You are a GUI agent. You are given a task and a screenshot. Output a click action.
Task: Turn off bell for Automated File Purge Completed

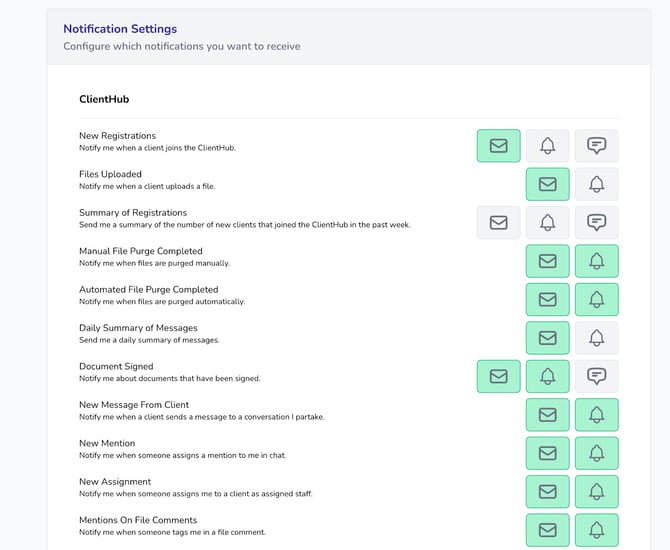click(x=596, y=299)
